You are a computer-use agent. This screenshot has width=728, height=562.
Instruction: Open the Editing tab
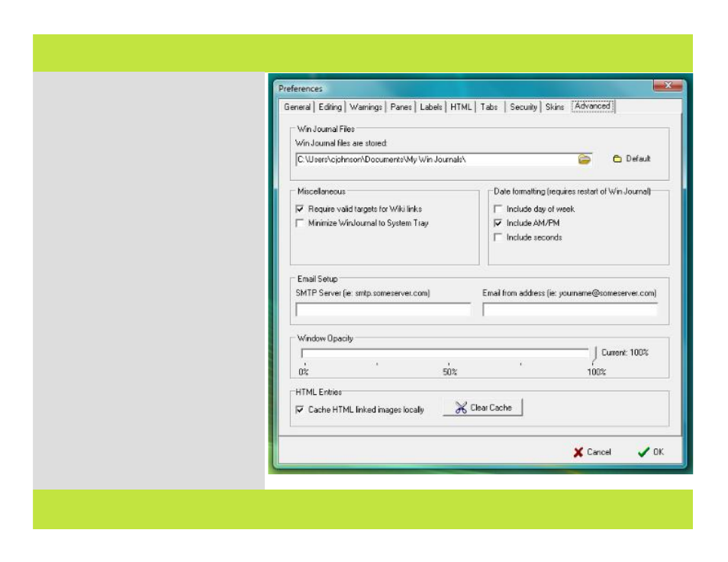point(330,108)
